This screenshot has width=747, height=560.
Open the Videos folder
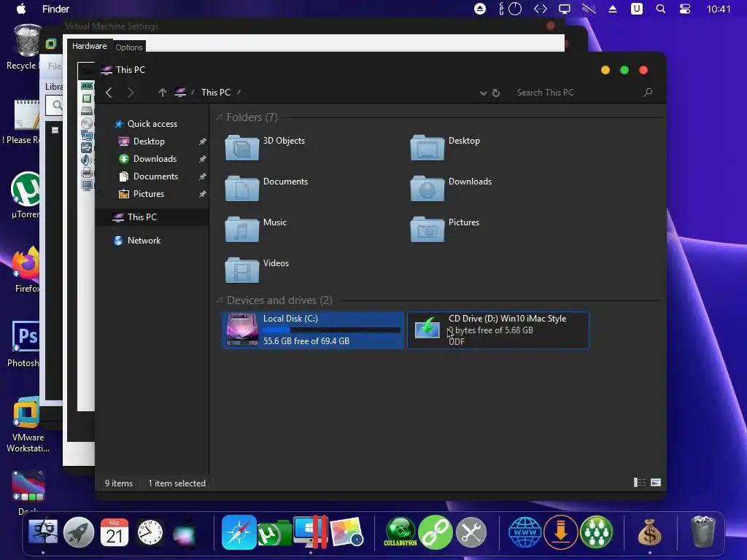pos(257,270)
